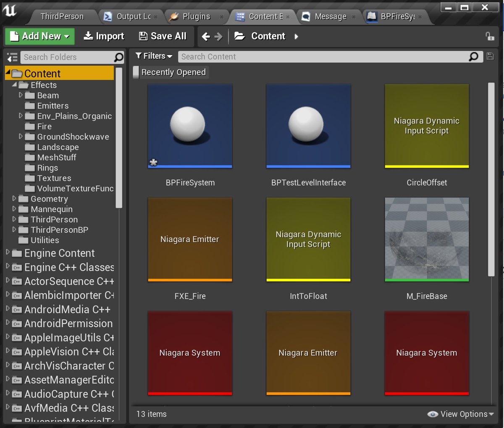Click into the Search Folders field

pos(67,57)
